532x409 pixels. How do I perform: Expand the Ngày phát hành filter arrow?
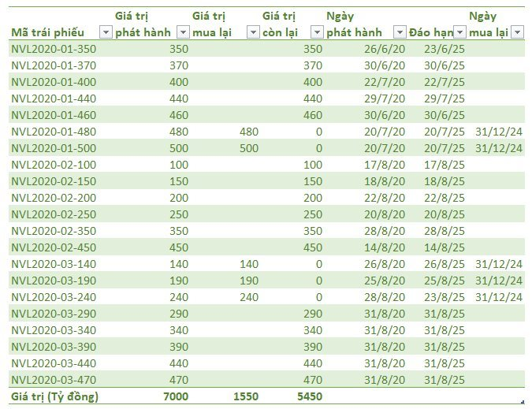click(400, 32)
